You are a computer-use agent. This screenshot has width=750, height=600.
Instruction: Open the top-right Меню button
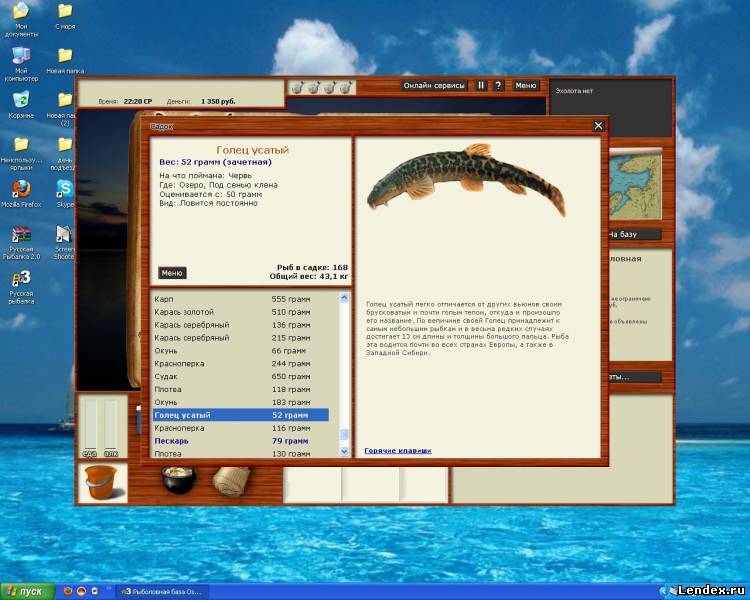526,86
